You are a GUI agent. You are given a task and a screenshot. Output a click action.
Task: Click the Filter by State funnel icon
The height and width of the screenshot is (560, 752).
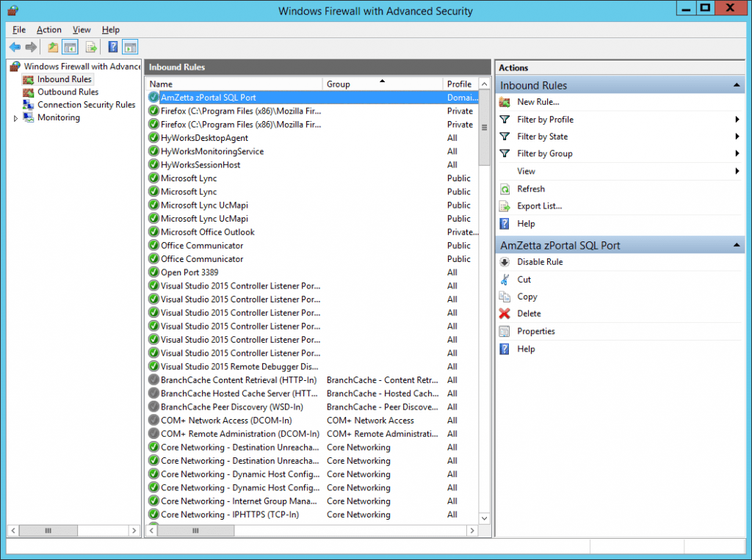point(505,137)
